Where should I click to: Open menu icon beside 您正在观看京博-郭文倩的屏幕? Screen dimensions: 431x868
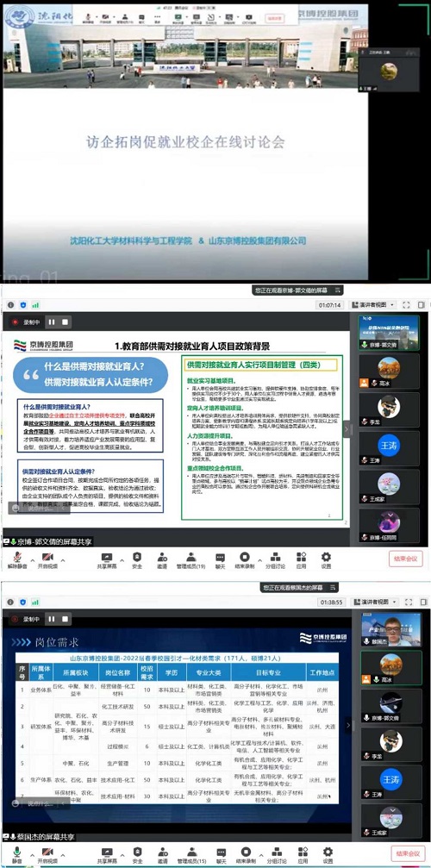[338, 290]
